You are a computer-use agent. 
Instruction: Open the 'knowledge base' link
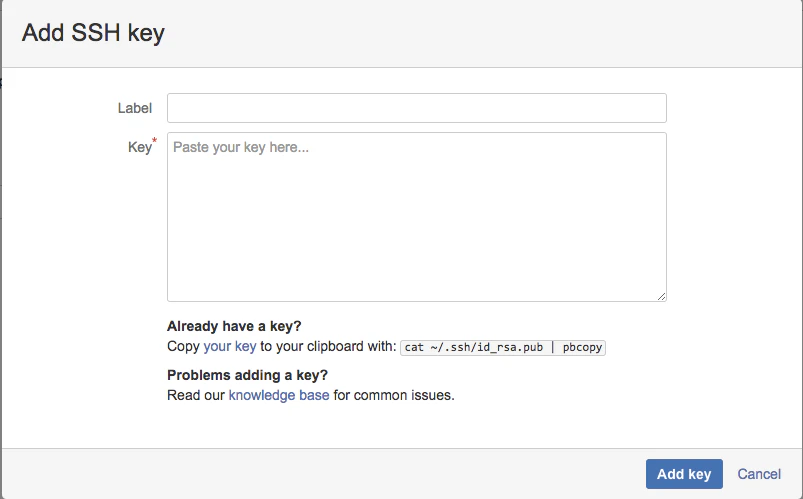[279, 396]
